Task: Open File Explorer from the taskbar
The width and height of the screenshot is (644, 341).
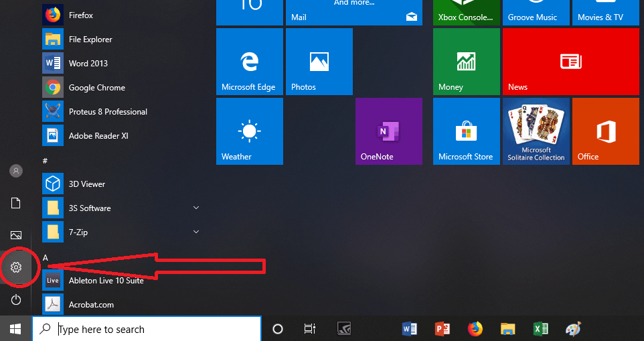Action: coord(508,329)
